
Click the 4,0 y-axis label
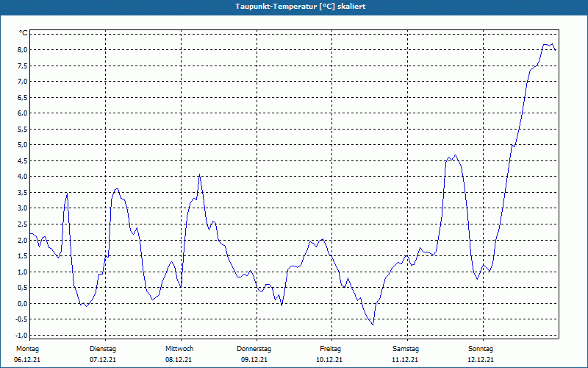pos(23,177)
